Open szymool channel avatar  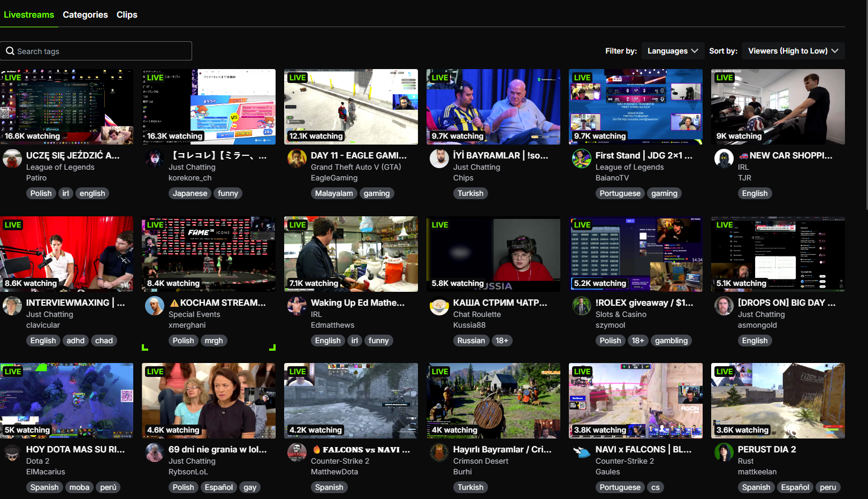click(582, 306)
